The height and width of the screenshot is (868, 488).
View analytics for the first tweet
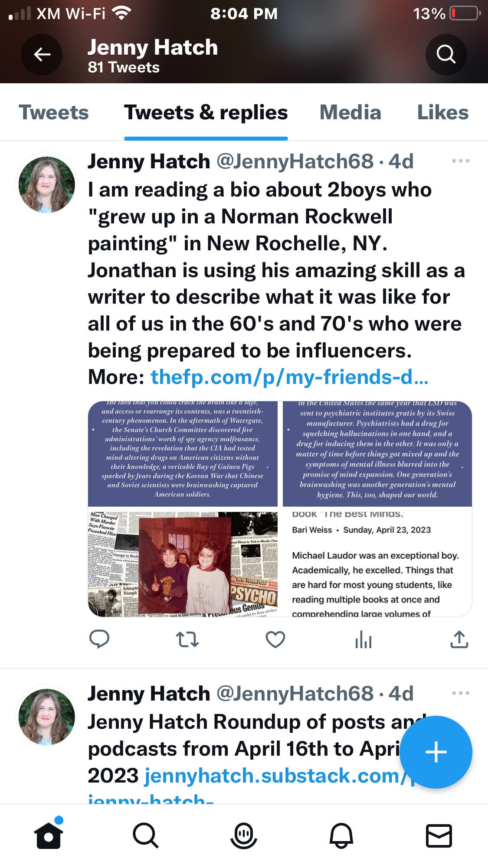[x=364, y=639]
